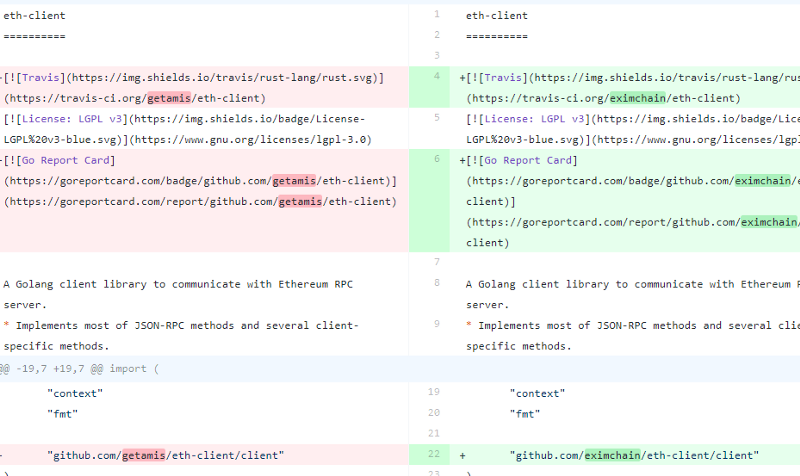Click the "Travis" label in the added green line

503,78
